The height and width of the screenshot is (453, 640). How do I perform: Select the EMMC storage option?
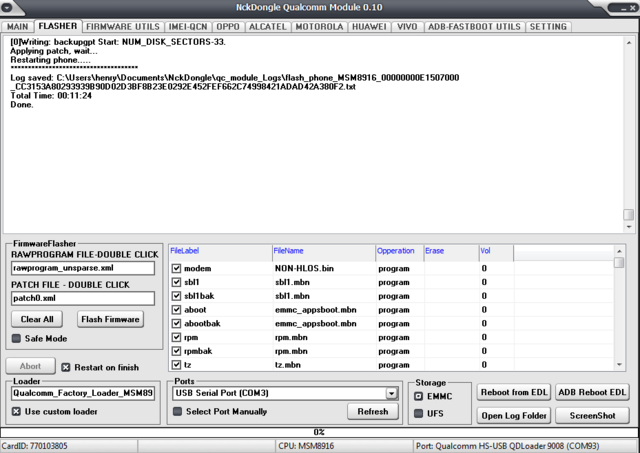pos(418,396)
